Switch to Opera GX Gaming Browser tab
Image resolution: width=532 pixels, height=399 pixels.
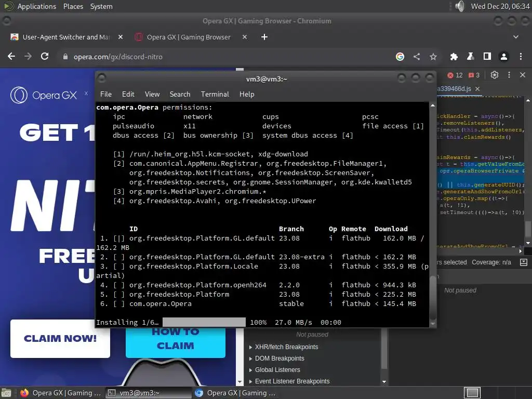click(x=189, y=37)
